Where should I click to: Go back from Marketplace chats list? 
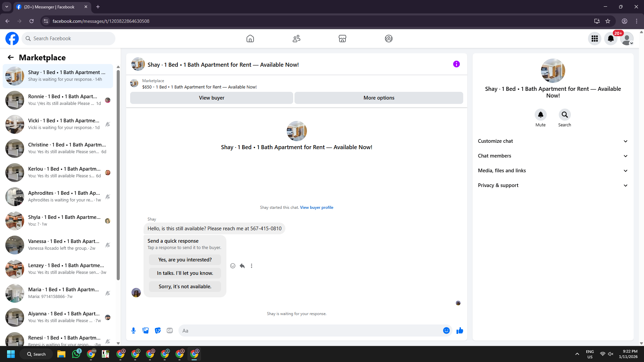click(11, 57)
